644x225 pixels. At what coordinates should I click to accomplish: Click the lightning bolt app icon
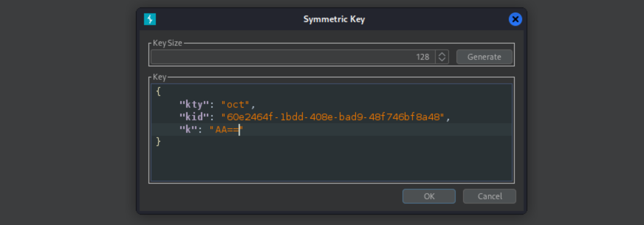(x=150, y=19)
